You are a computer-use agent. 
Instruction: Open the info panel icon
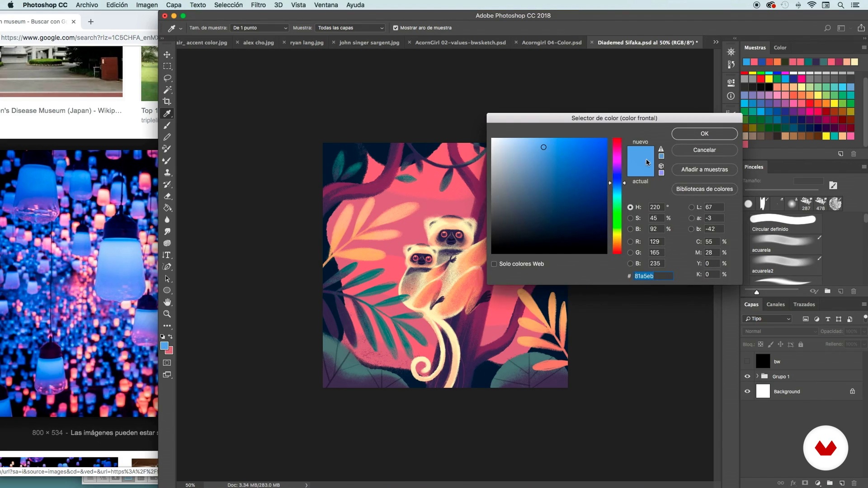point(731,96)
